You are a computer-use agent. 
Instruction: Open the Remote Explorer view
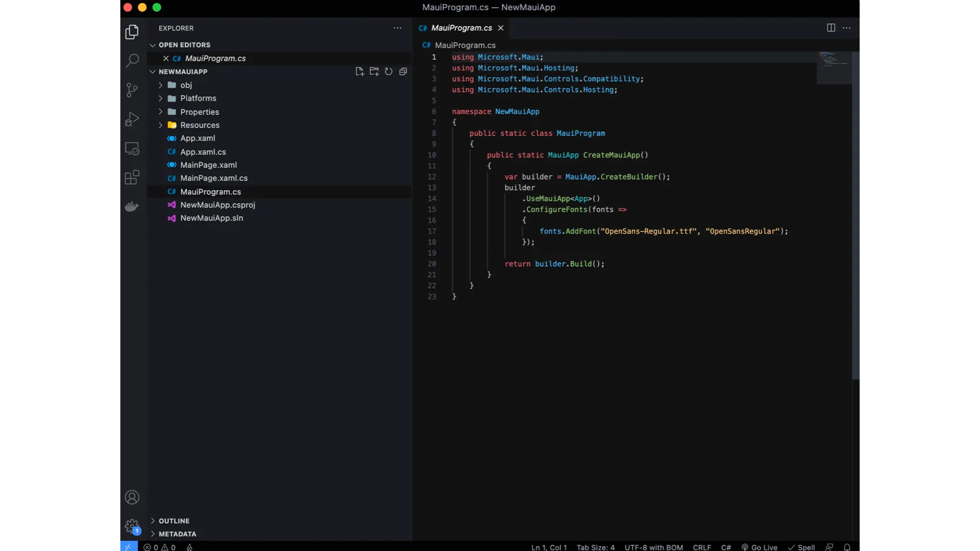tap(132, 148)
